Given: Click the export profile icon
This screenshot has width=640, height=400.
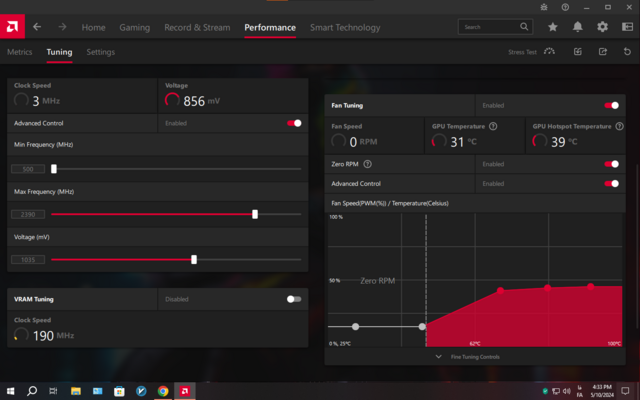Looking at the screenshot, I should pos(603,52).
